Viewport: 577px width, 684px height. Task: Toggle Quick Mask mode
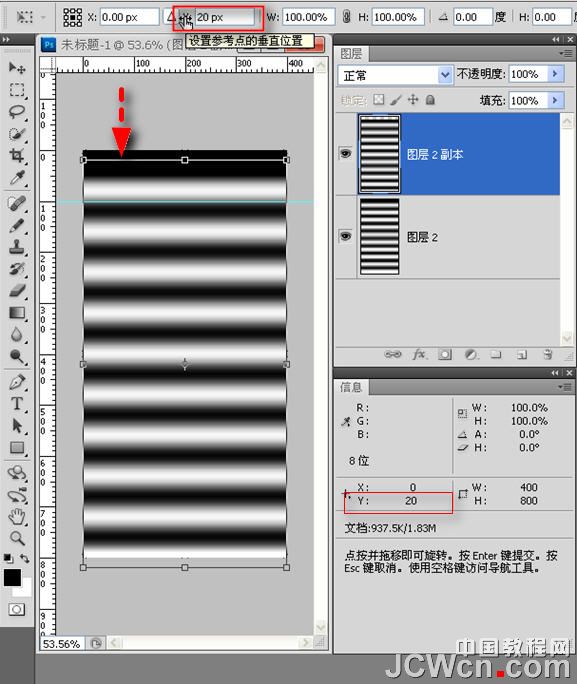click(17, 609)
